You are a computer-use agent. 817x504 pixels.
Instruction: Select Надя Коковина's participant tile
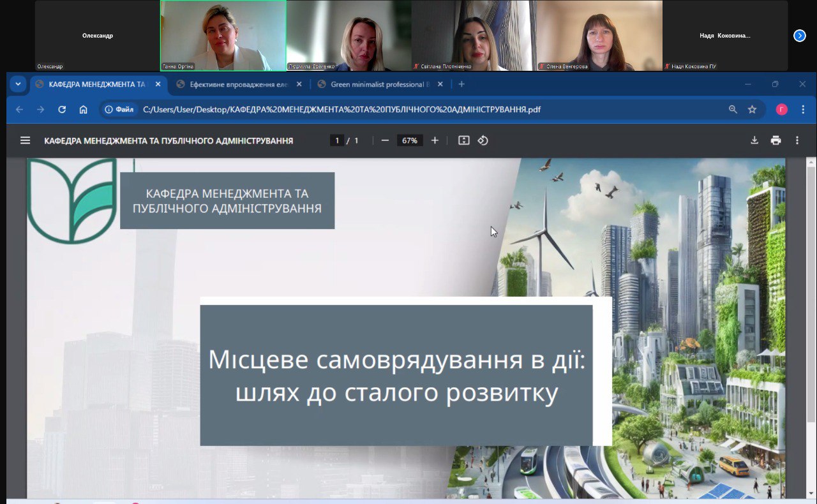(x=725, y=36)
